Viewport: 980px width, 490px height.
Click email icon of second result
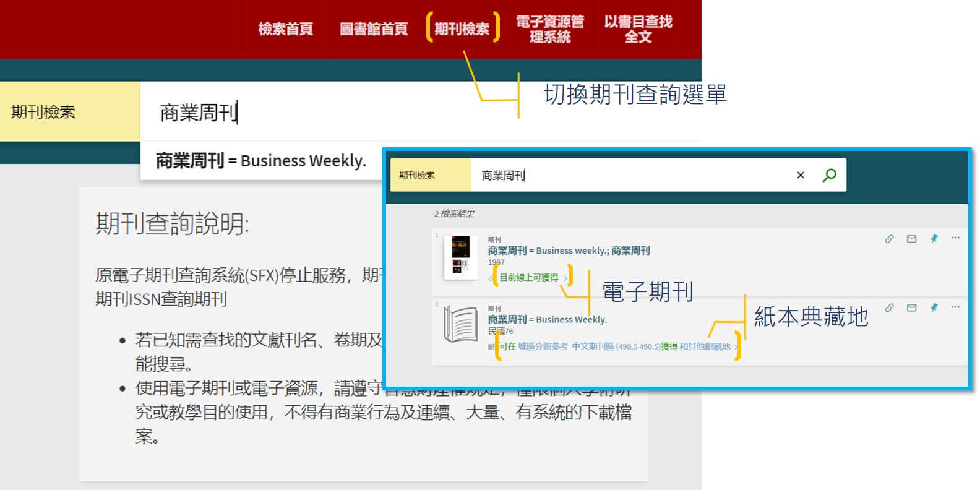[911, 307]
